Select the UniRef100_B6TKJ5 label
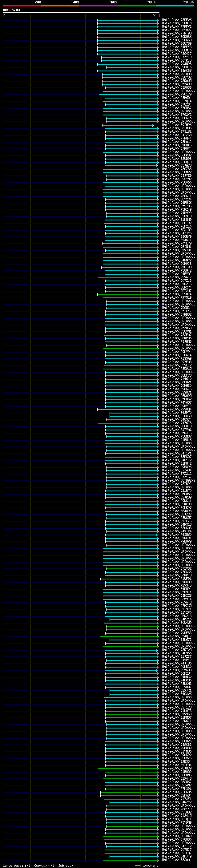The image size is (197, 868). (x=176, y=60)
